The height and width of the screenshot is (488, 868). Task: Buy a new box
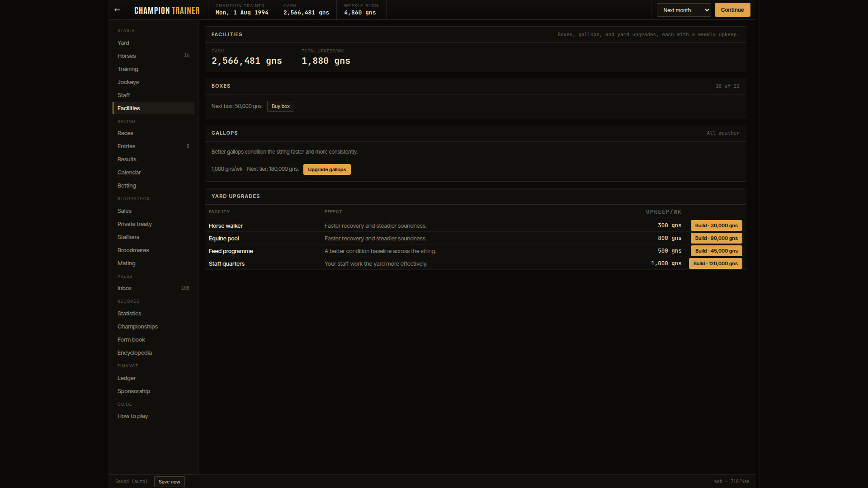click(x=281, y=106)
